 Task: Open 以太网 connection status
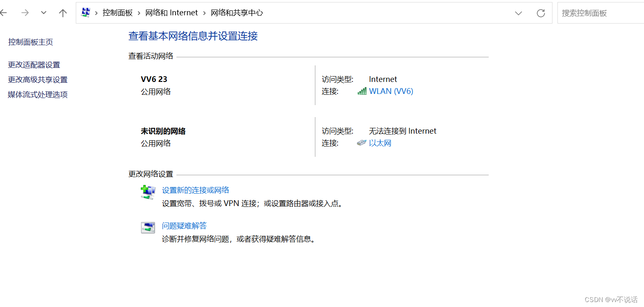pos(380,143)
